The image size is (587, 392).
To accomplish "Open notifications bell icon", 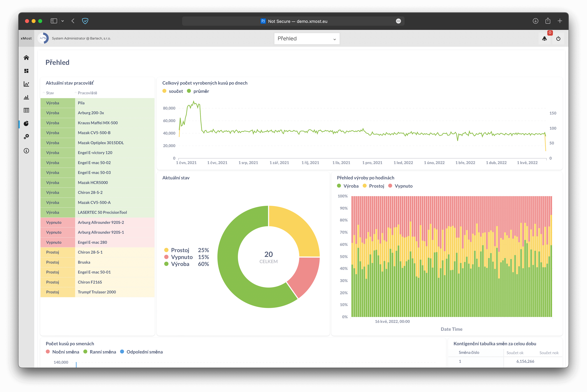I will pyautogui.click(x=545, y=39).
